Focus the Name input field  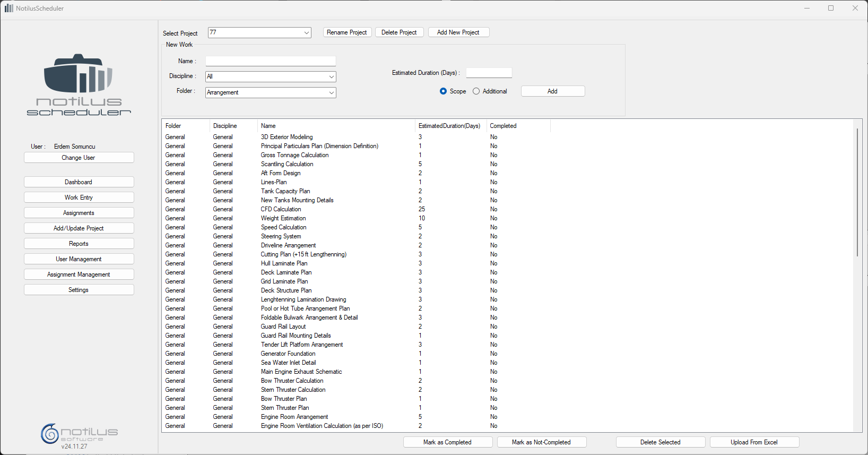click(271, 61)
